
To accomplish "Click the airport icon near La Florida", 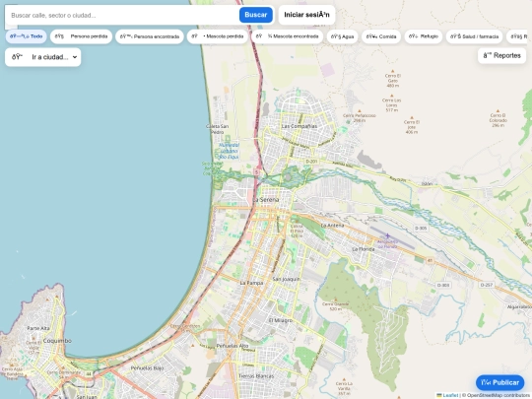I will pyautogui.click(x=387, y=235).
